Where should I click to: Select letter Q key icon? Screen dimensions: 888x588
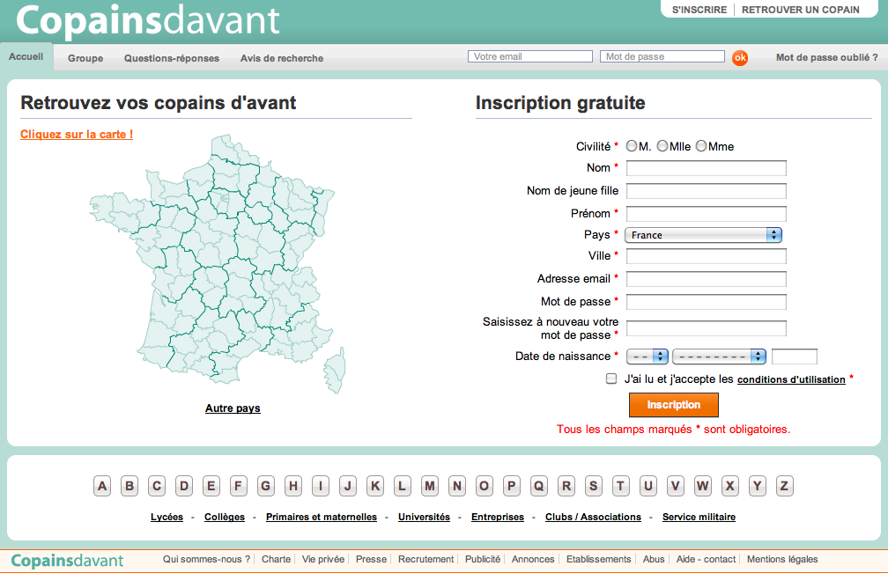coord(538,486)
